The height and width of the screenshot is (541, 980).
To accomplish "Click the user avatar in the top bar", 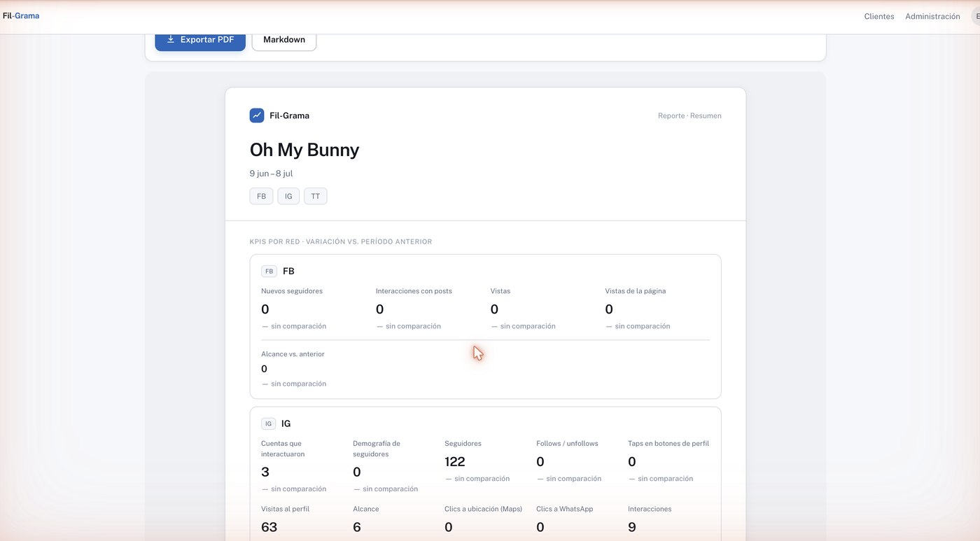I will [x=976, y=16].
